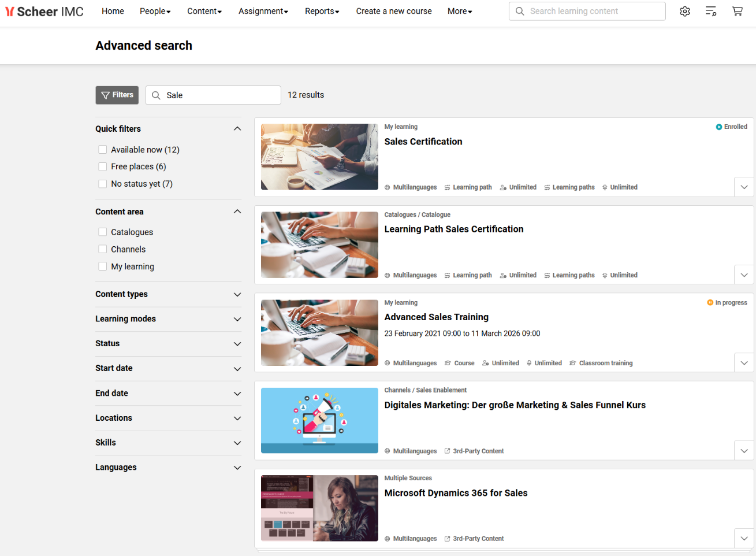Collapse the Quick filters section
The image size is (756, 556).
tap(237, 129)
